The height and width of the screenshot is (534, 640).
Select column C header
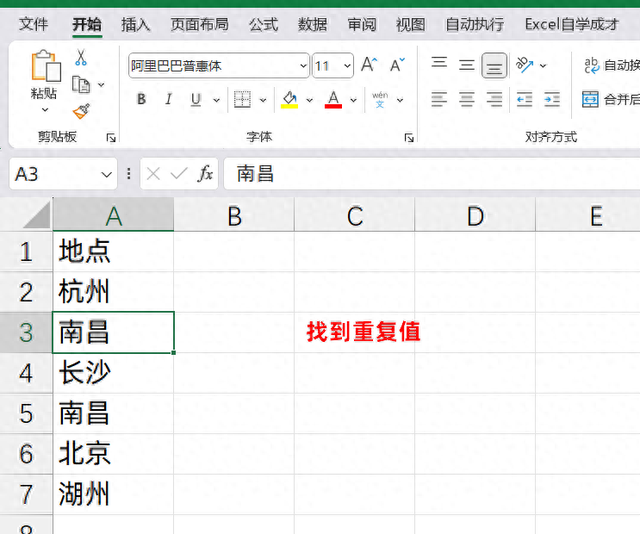354,215
